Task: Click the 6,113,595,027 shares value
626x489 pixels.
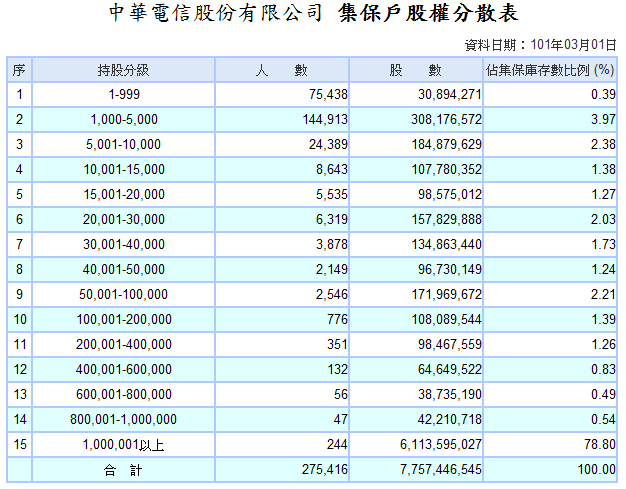Action: click(441, 444)
